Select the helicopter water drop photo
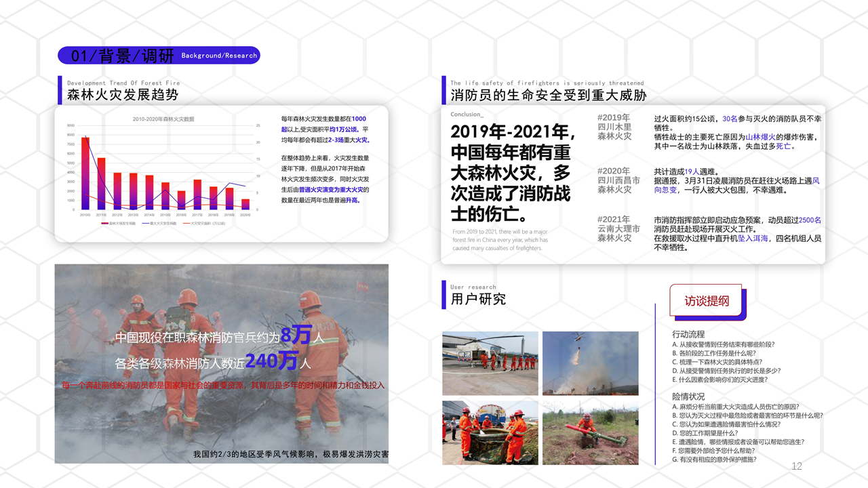Image resolution: width=868 pixels, height=488 pixels. tap(590, 363)
